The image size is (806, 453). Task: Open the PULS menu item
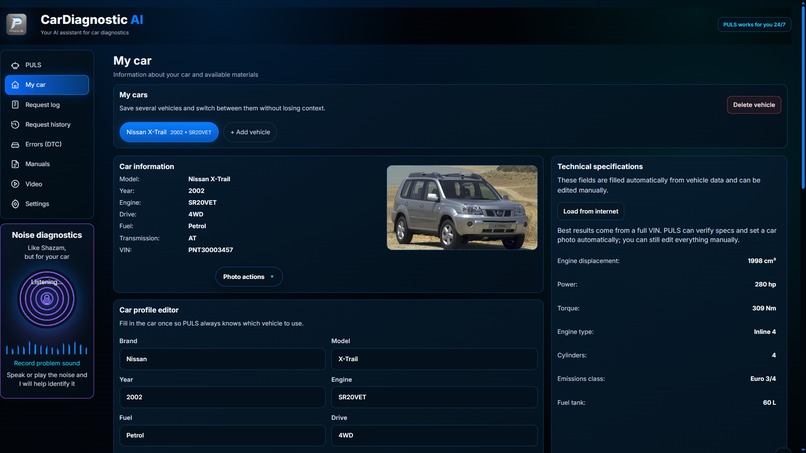click(x=47, y=65)
